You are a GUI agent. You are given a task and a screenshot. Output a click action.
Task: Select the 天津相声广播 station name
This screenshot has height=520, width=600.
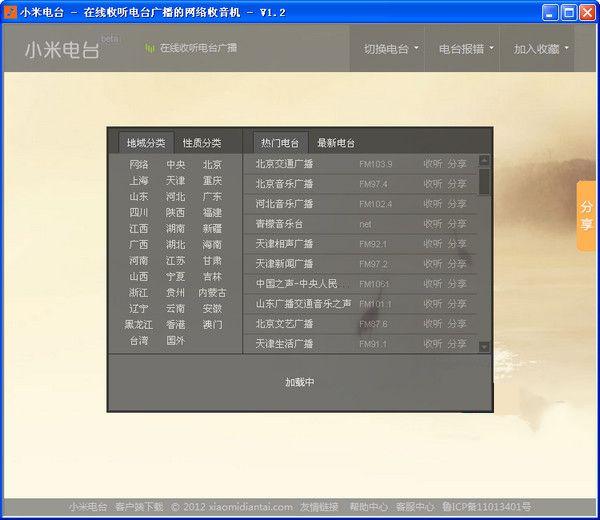pos(284,244)
